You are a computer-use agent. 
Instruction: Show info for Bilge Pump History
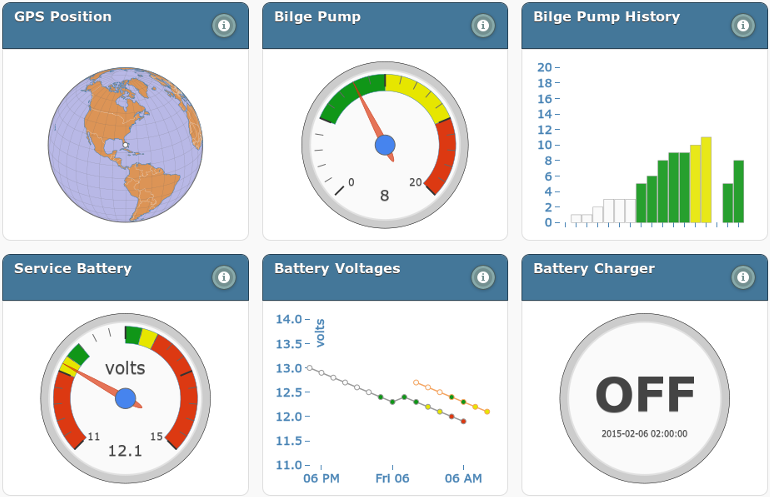click(x=742, y=26)
